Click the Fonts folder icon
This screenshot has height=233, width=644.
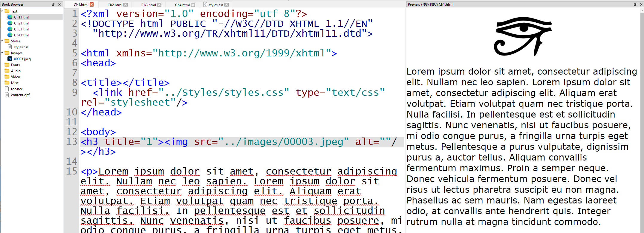(7, 65)
